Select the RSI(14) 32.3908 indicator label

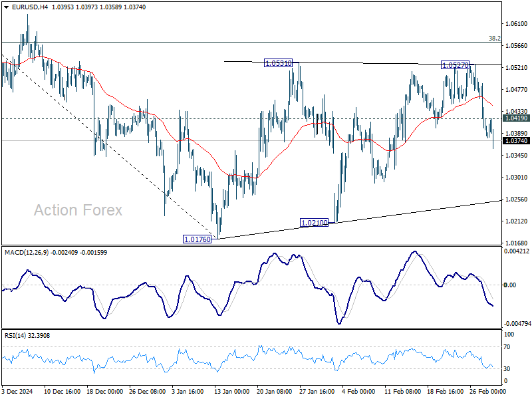click(x=25, y=336)
